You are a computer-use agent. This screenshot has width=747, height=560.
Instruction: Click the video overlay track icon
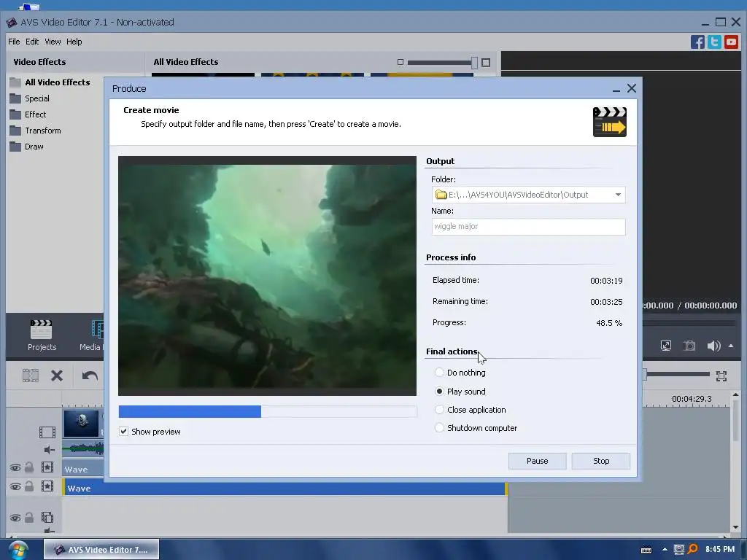47,517
